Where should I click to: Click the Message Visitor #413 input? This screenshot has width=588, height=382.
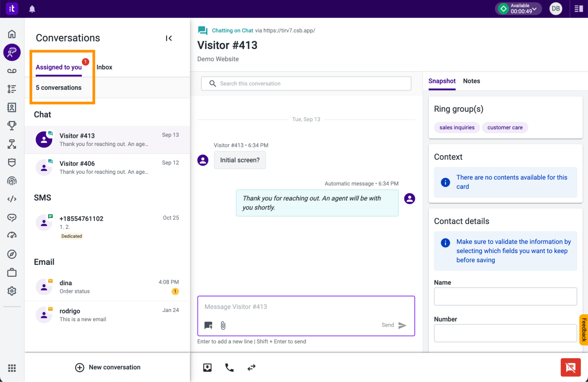tap(306, 307)
